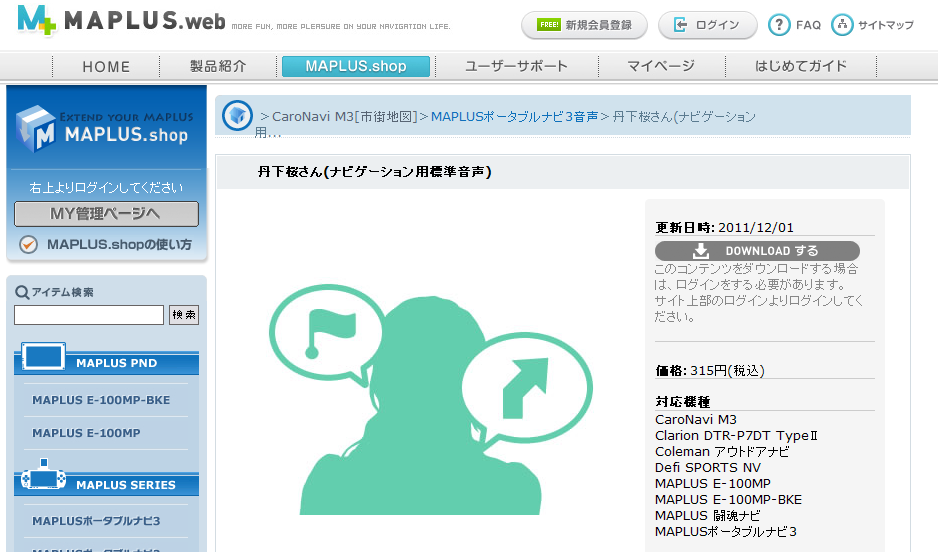Click the 更新日時: 2011/12/01 text
This screenshot has height=552, width=938.
tap(724, 228)
